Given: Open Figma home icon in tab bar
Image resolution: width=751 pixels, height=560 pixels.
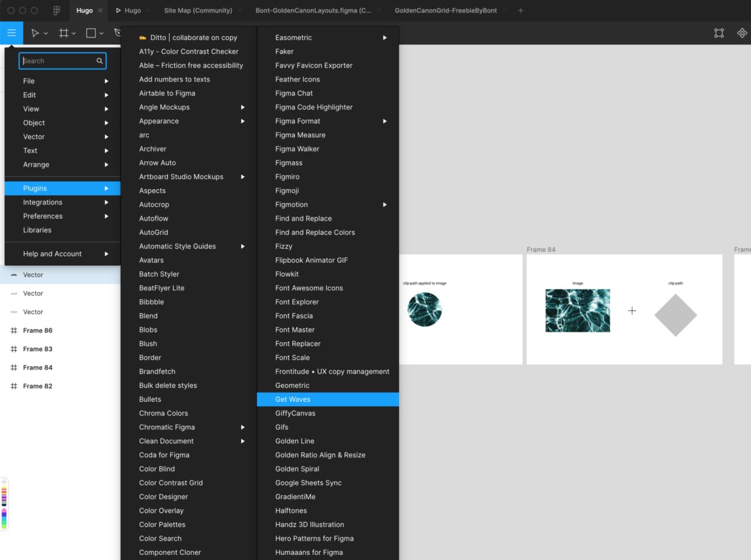Looking at the screenshot, I should pos(57,11).
